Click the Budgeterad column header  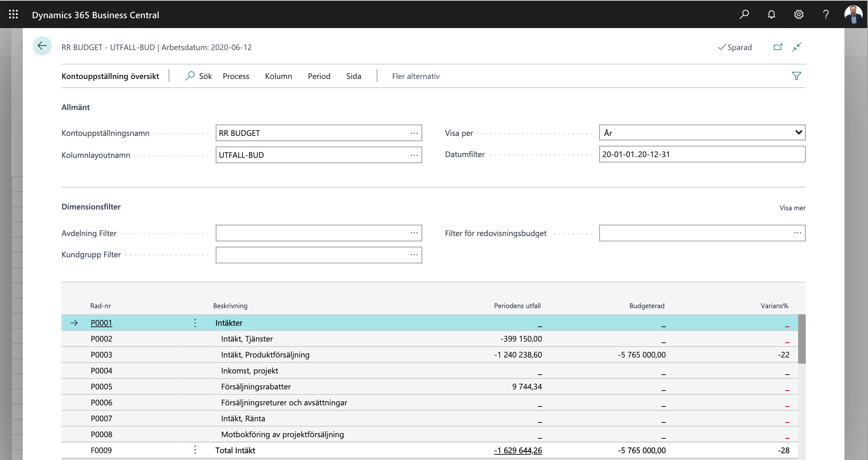tap(647, 306)
